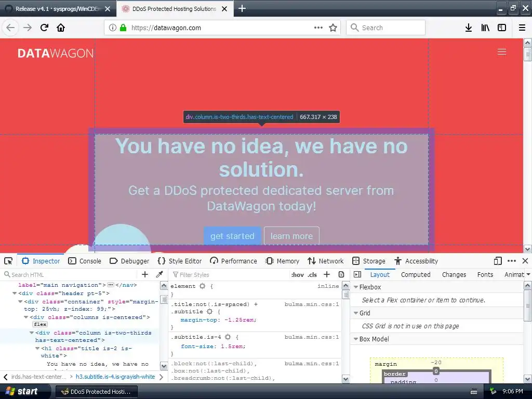Switch to Style Editor tab

pos(180,261)
